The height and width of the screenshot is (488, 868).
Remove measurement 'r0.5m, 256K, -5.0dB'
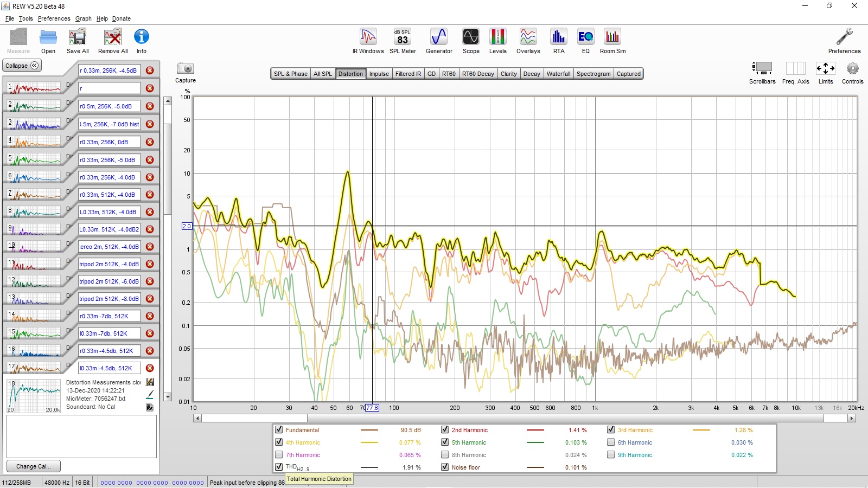(150, 106)
